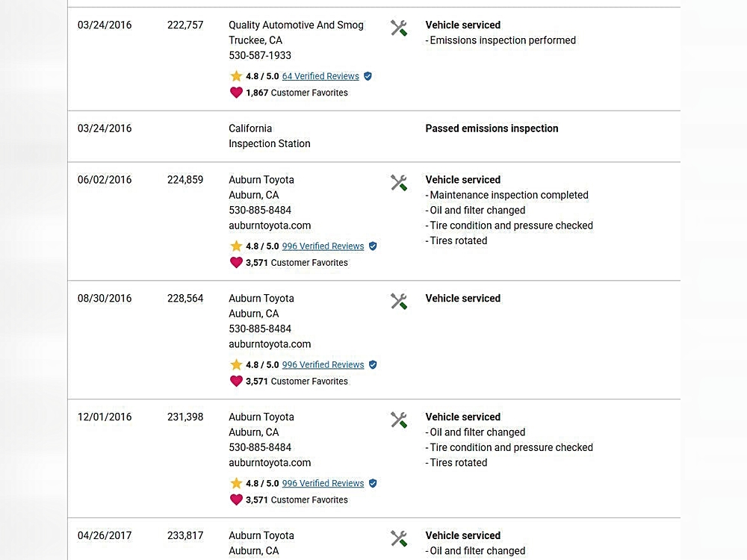Click service wrench icon for 06/02/2016 entry
The height and width of the screenshot is (560, 747).
click(x=399, y=183)
